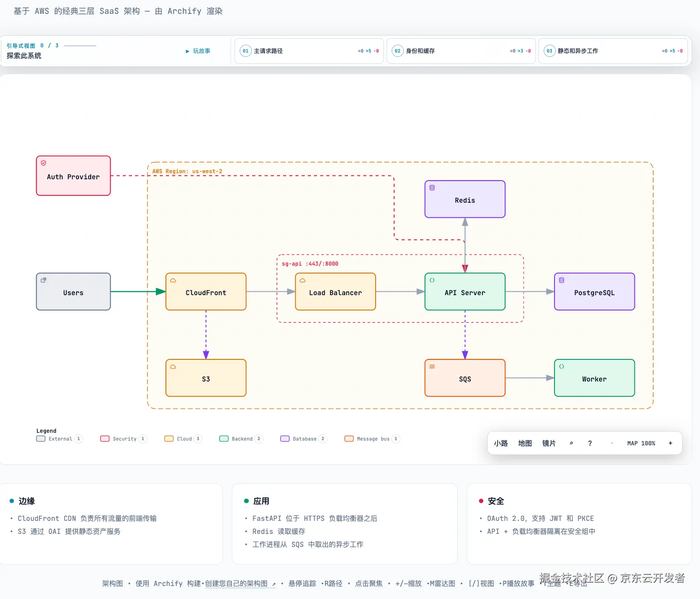Toggle the 地图 minimap view

tap(525, 443)
